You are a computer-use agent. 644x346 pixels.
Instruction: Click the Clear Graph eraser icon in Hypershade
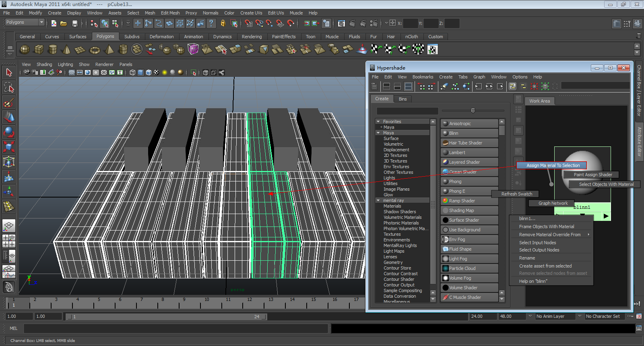tap(444, 86)
